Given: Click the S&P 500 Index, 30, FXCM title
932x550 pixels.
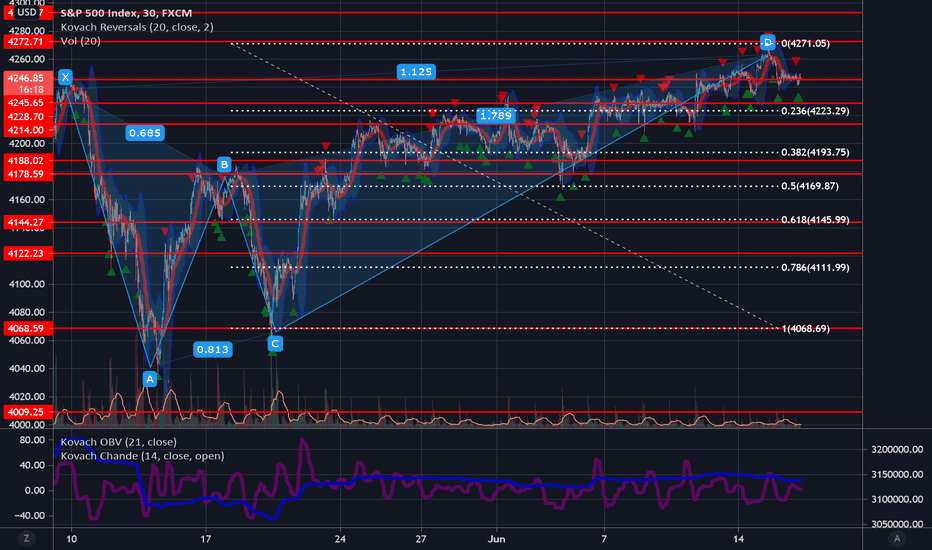Looking at the screenshot, I should click(x=126, y=12).
